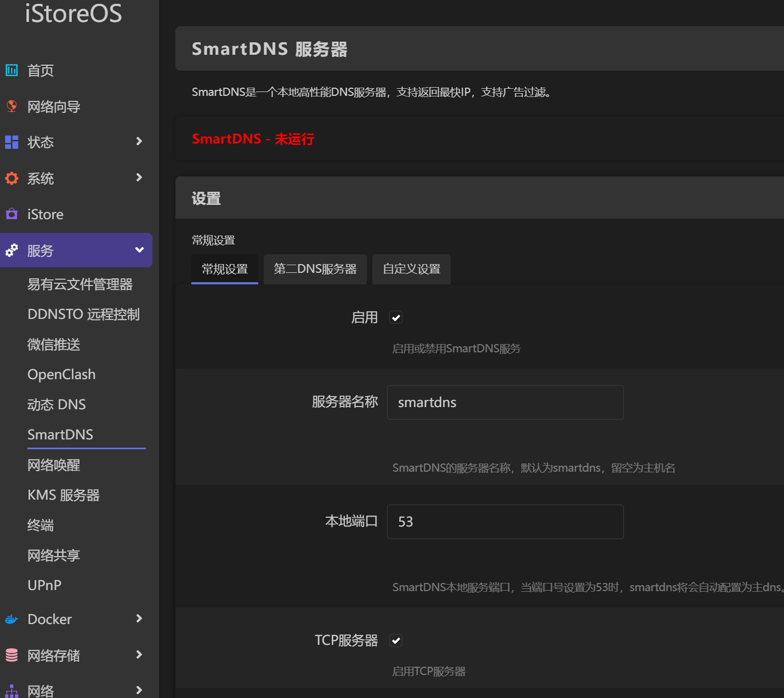The height and width of the screenshot is (698, 784).
Task: Click inside the 本地端口 port field
Action: coord(504,522)
